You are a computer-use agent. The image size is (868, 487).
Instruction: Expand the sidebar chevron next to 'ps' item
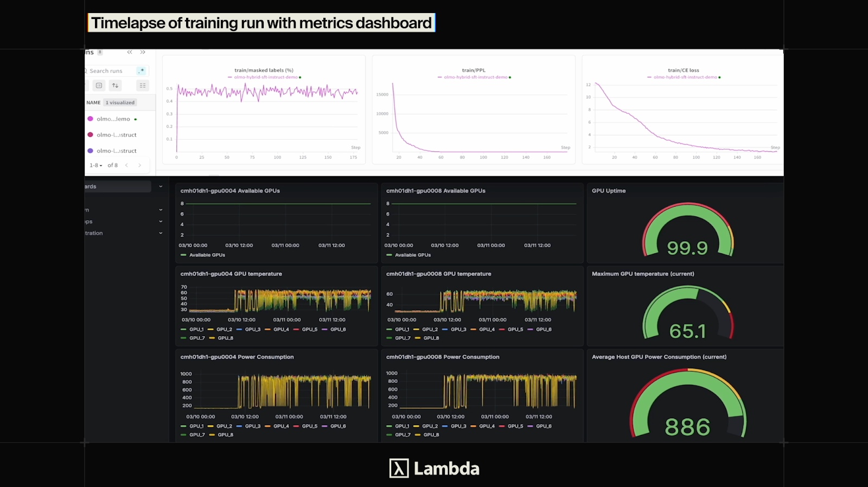pyautogui.click(x=161, y=221)
